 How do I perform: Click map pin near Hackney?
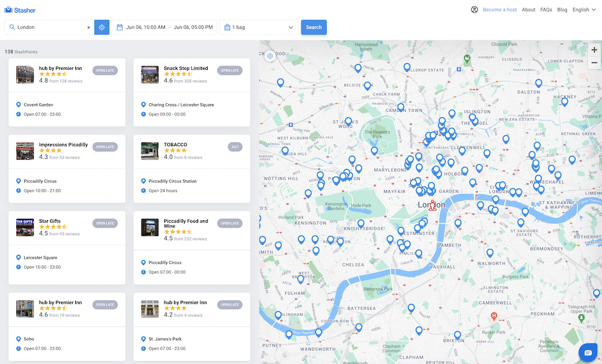[565, 102]
